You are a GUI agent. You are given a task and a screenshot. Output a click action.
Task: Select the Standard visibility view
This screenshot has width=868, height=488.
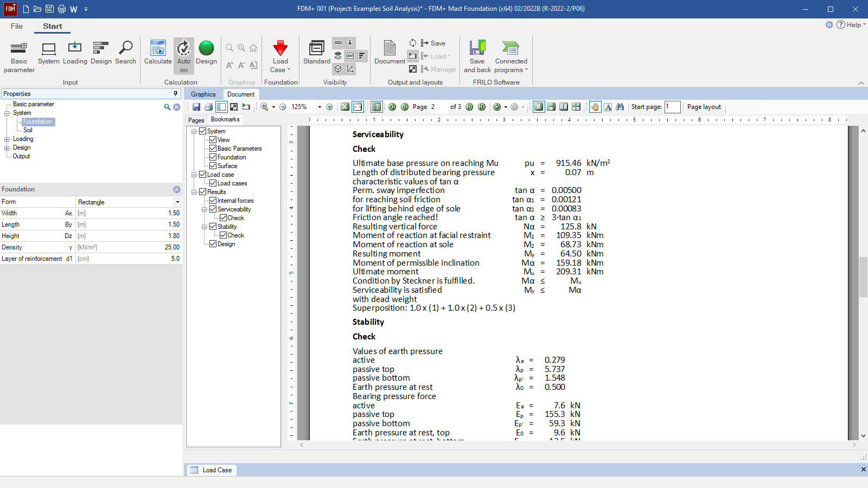(317, 54)
